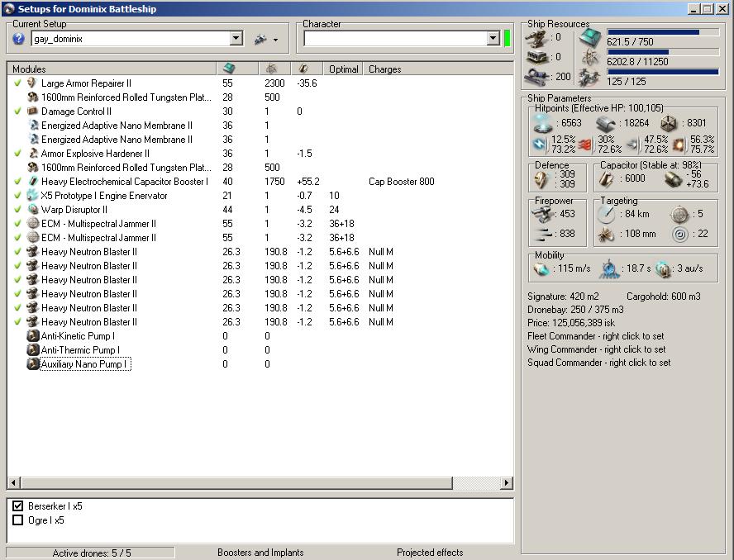The height and width of the screenshot is (560, 734).
Task: Open the ship fitting tools icon menu
Action: 260,39
